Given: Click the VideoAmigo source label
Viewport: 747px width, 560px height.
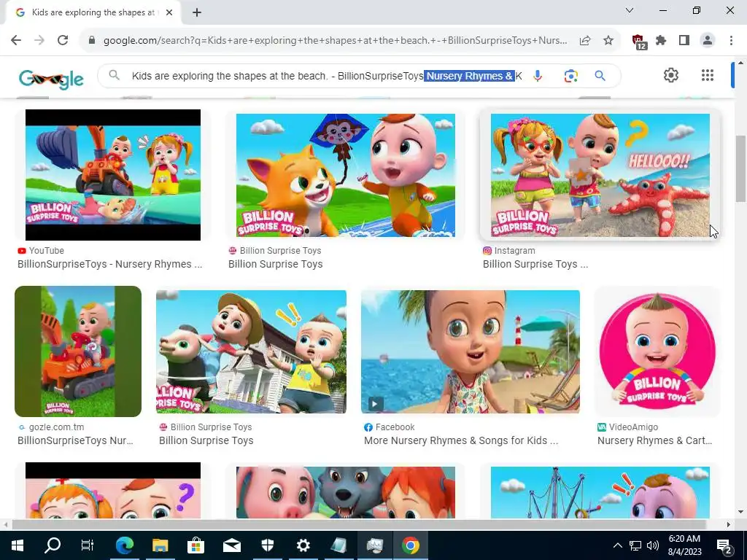Looking at the screenshot, I should 633,427.
